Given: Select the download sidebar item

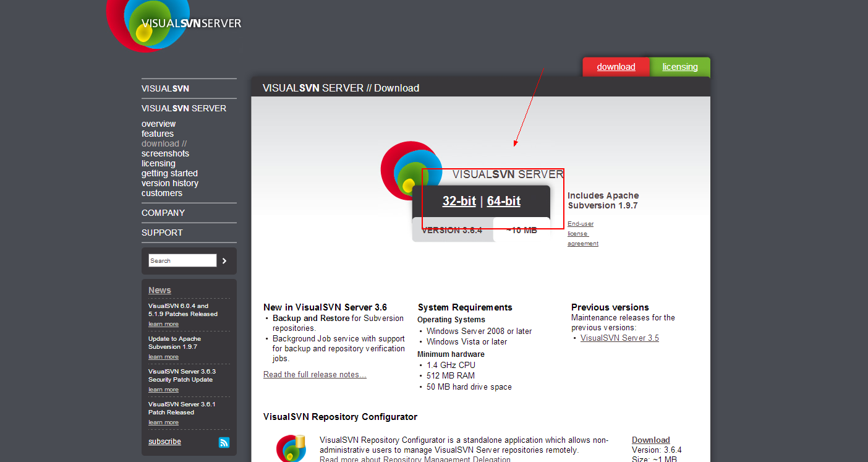Looking at the screenshot, I should click(x=164, y=143).
